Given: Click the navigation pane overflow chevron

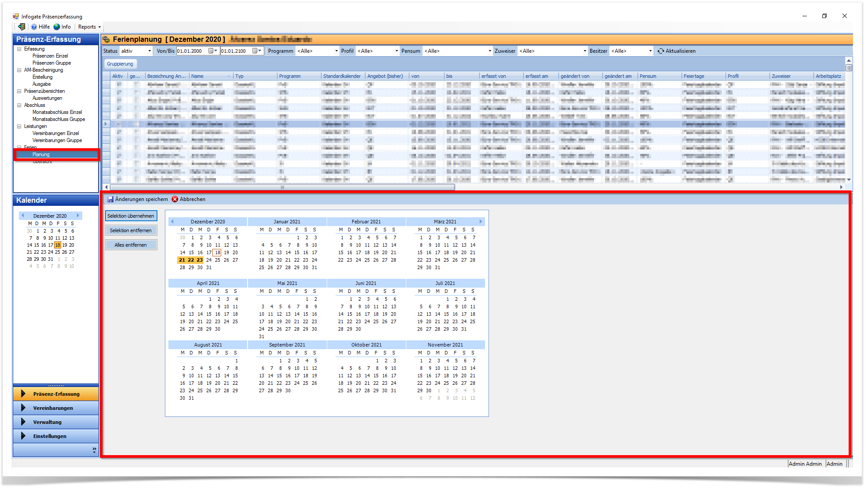Looking at the screenshot, I should (94, 450).
